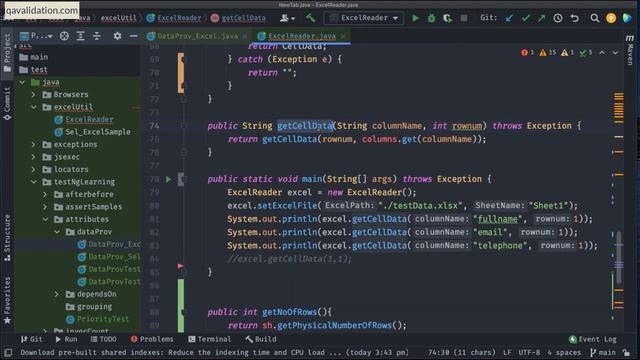Select Sel_ExcelSample in project tree
The image size is (640, 360).
(93, 132)
